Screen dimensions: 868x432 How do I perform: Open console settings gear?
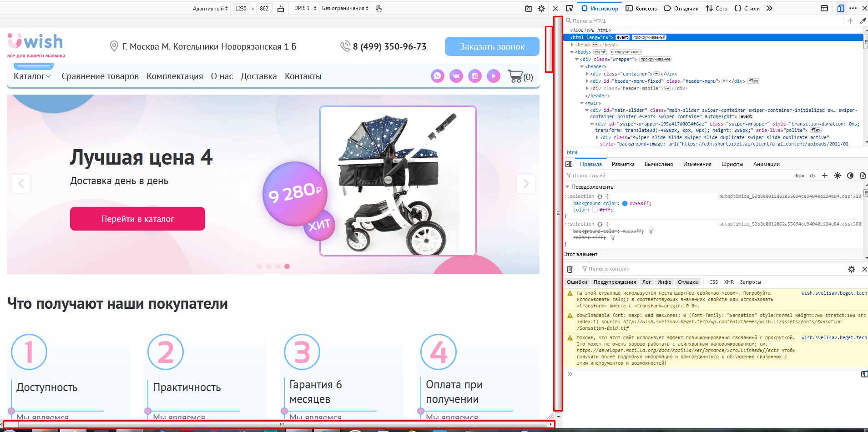coord(852,269)
